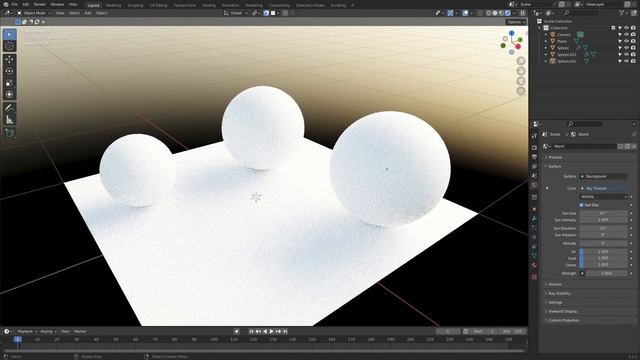This screenshot has height=360, width=640.
Task: Collapse the Collection tree in outliner
Action: tap(540, 28)
